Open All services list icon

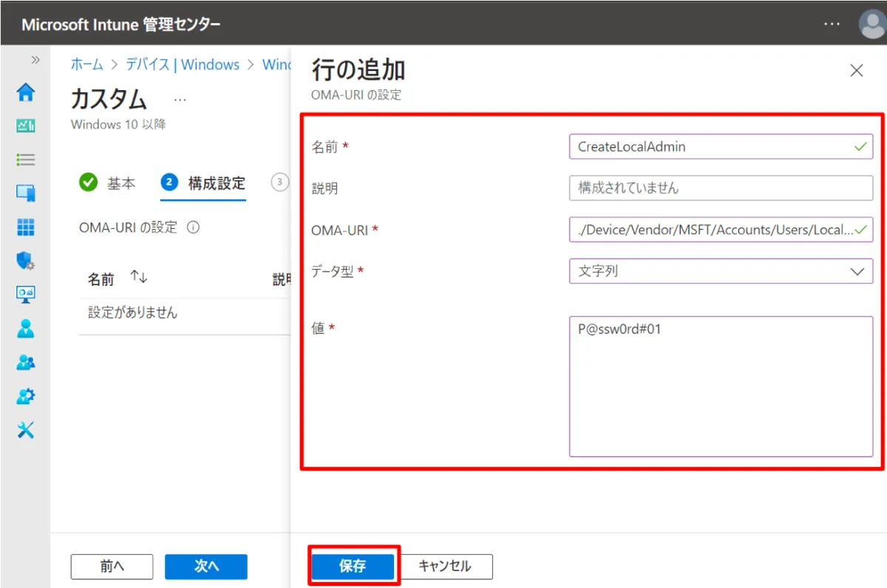point(26,160)
